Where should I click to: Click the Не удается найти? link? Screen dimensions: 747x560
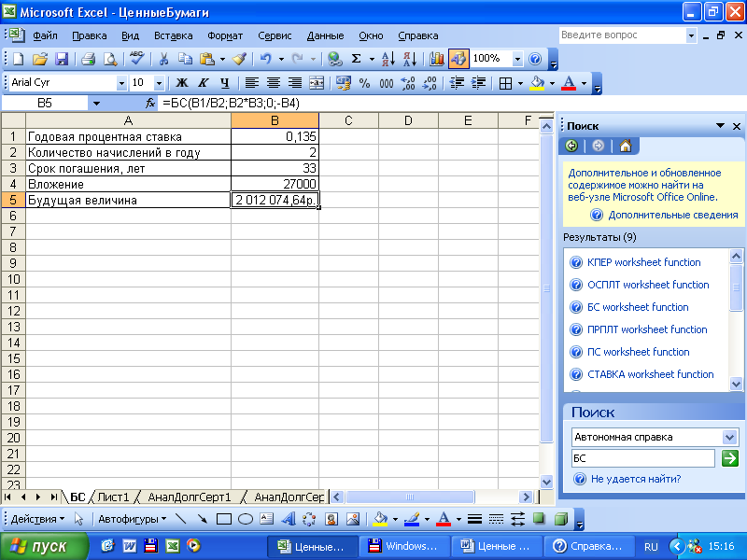click(x=636, y=479)
